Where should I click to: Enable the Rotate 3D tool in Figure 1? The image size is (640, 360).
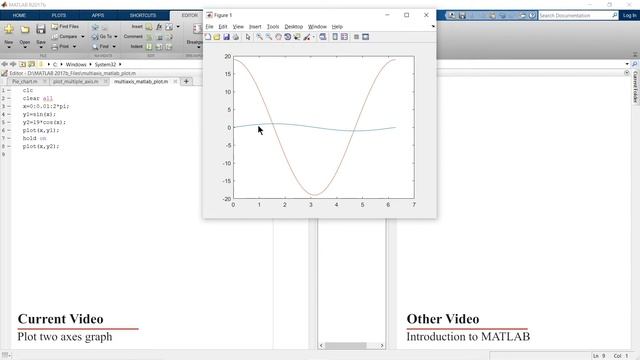[x=287, y=37]
